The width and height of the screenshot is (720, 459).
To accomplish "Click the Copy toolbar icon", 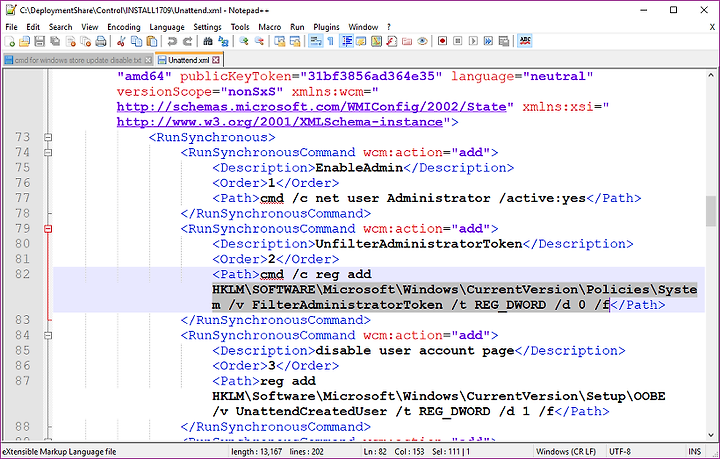I will pyautogui.click(x=136, y=42).
